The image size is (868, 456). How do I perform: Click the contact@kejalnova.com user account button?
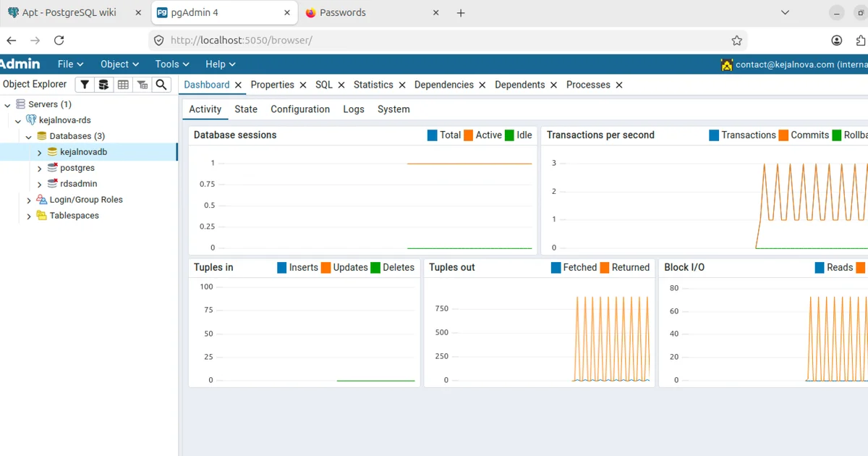(x=794, y=64)
